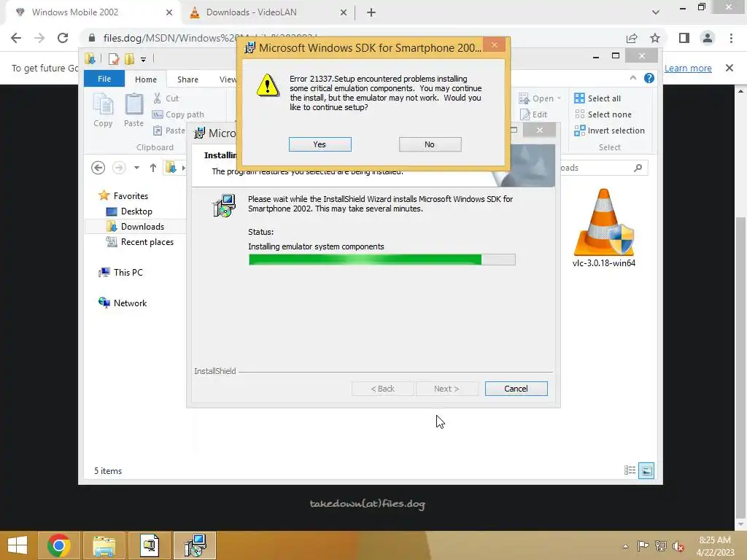Click Paste icon in Explorer ribbon
The image size is (747, 560).
(134, 111)
